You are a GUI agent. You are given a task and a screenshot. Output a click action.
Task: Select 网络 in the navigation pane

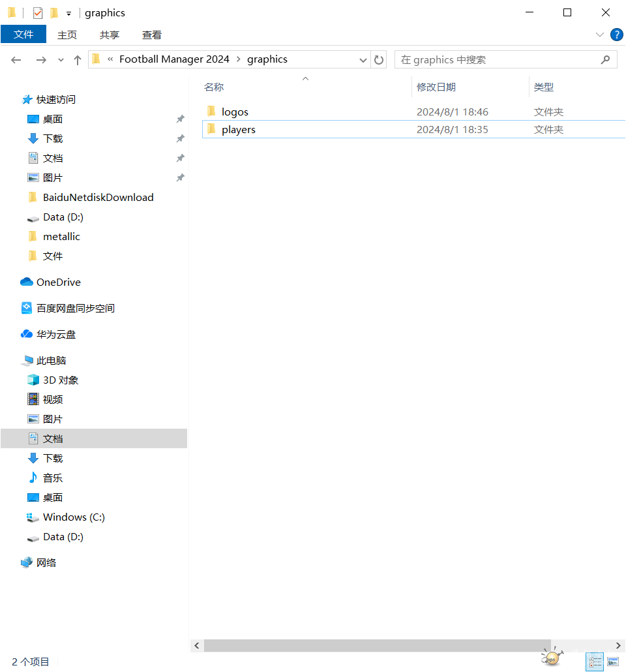click(x=46, y=563)
